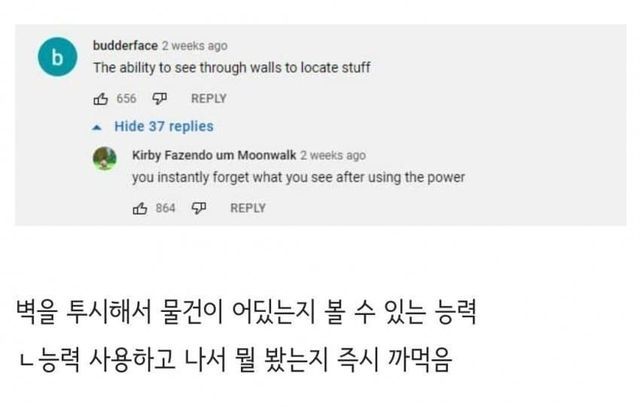
Task: Open Kirby Fazendo's profile avatar
Action: click(x=104, y=158)
